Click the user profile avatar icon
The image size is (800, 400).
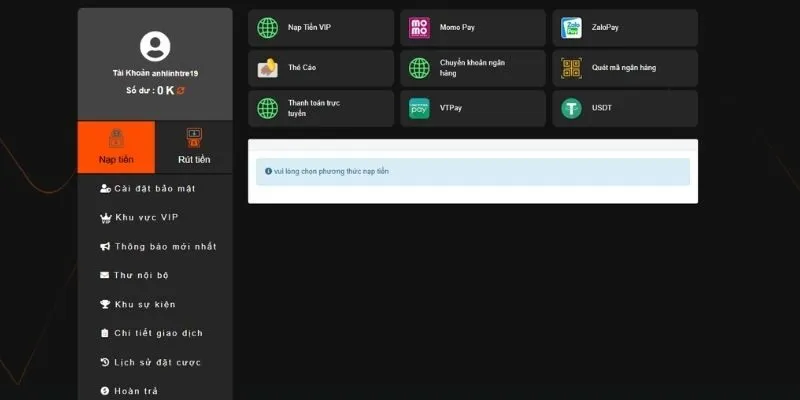coord(155,46)
